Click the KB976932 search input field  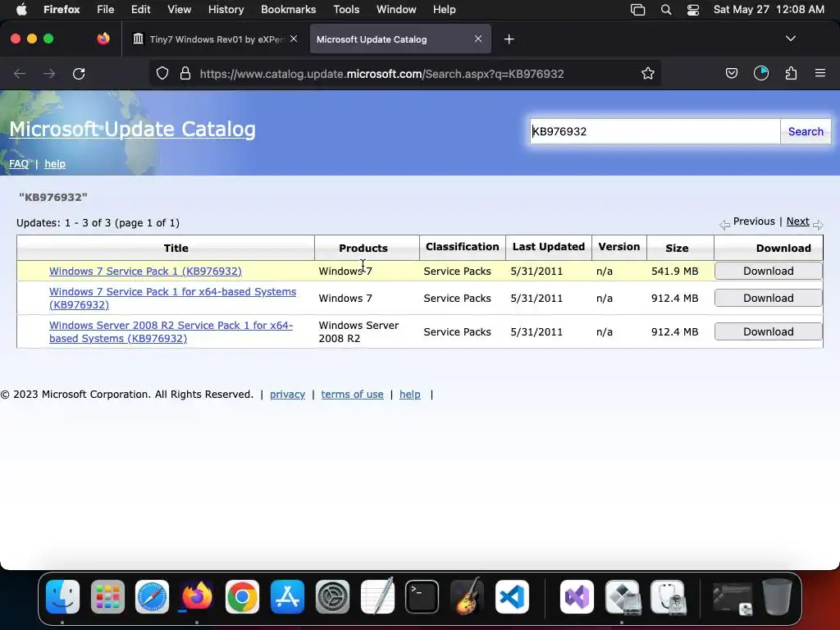coord(655,131)
